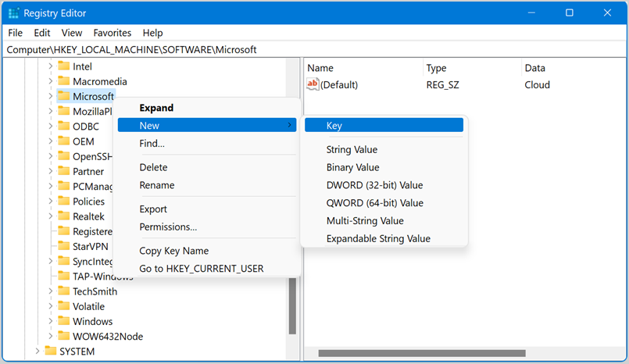Expand the Intel registry key

pyautogui.click(x=51, y=66)
